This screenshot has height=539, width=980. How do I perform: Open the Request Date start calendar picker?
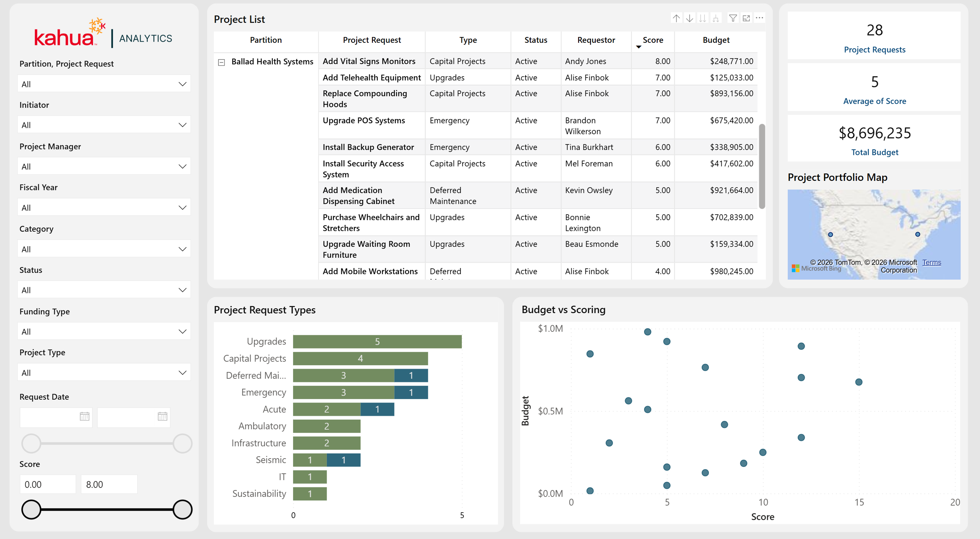coord(84,416)
